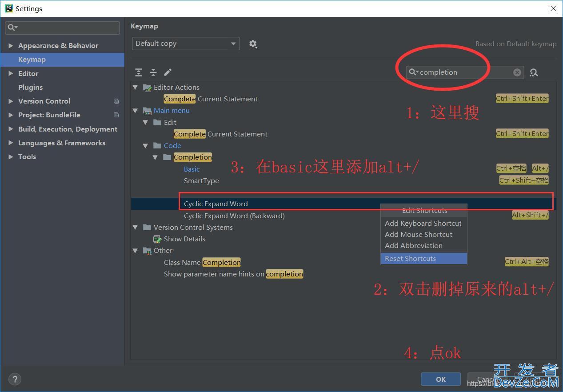The image size is (563, 392).
Task: Select Cyclic Expand Word (Backward) action
Action: 234,216
